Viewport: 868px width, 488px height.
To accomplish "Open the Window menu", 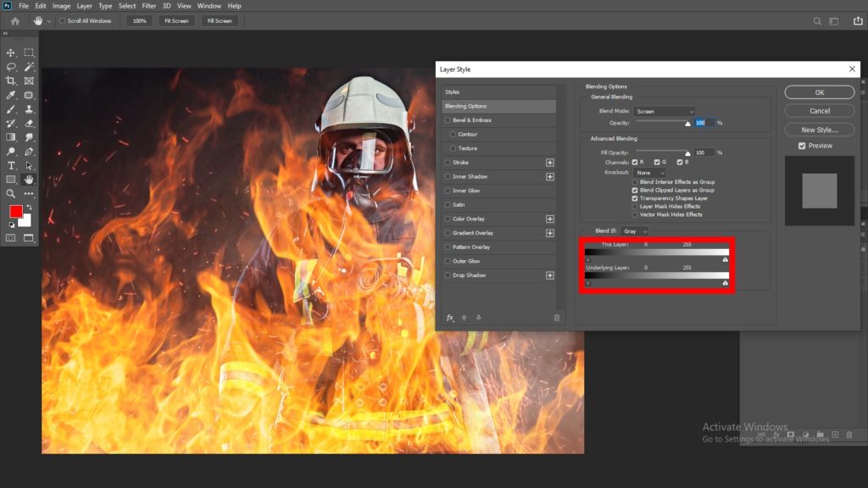I will [x=209, y=6].
